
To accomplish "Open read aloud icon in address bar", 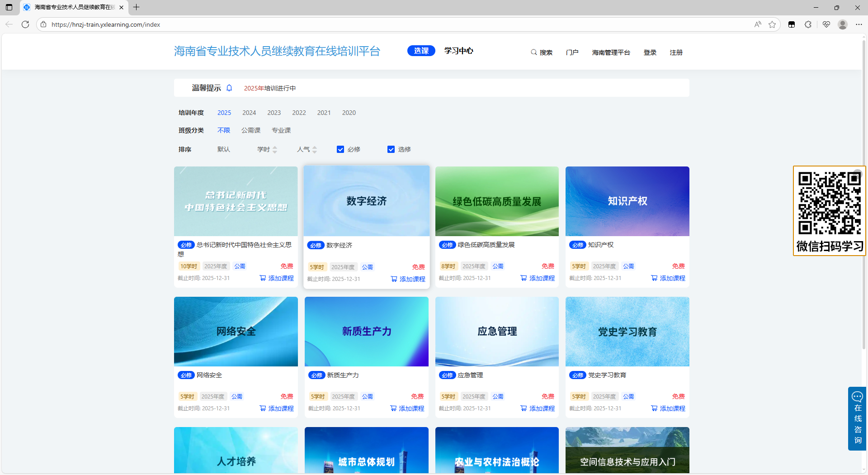I will coord(758,24).
